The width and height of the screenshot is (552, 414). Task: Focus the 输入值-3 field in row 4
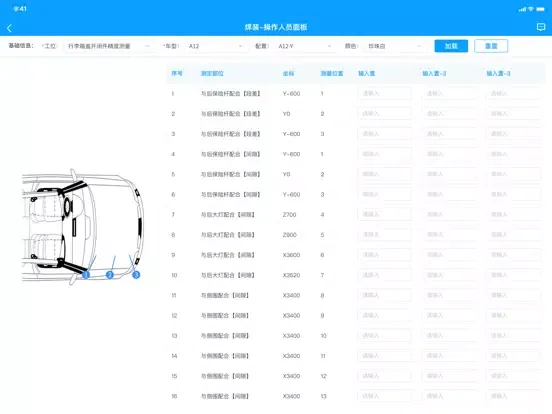(x=513, y=154)
